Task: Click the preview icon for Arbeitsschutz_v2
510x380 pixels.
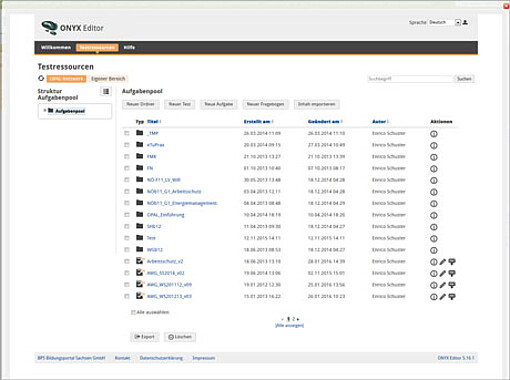Action: tap(452, 262)
